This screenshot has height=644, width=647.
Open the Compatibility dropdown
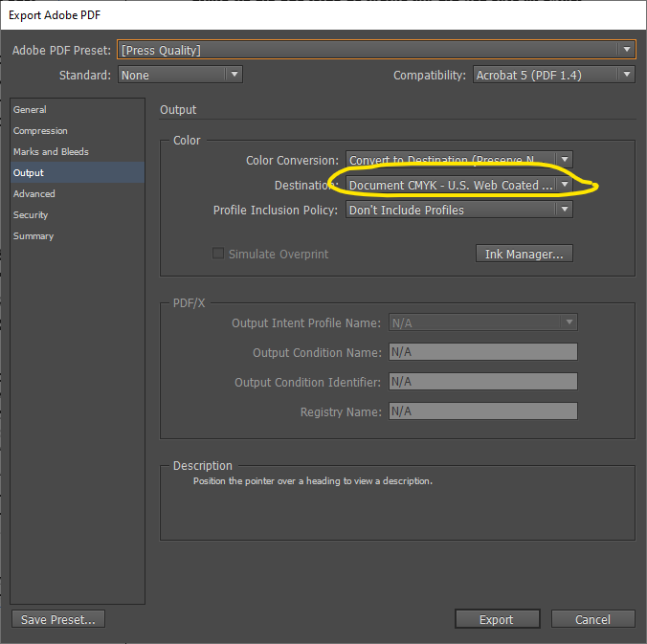point(554,75)
